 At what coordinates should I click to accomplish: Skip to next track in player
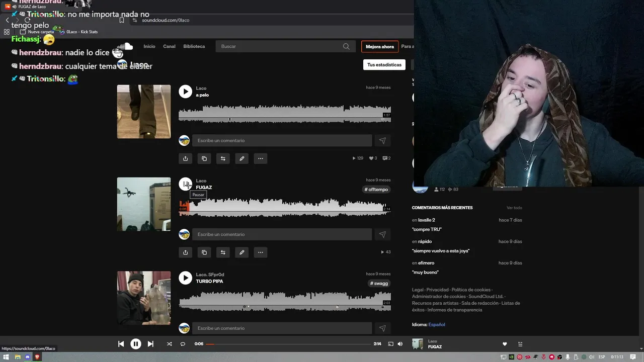[x=150, y=344]
